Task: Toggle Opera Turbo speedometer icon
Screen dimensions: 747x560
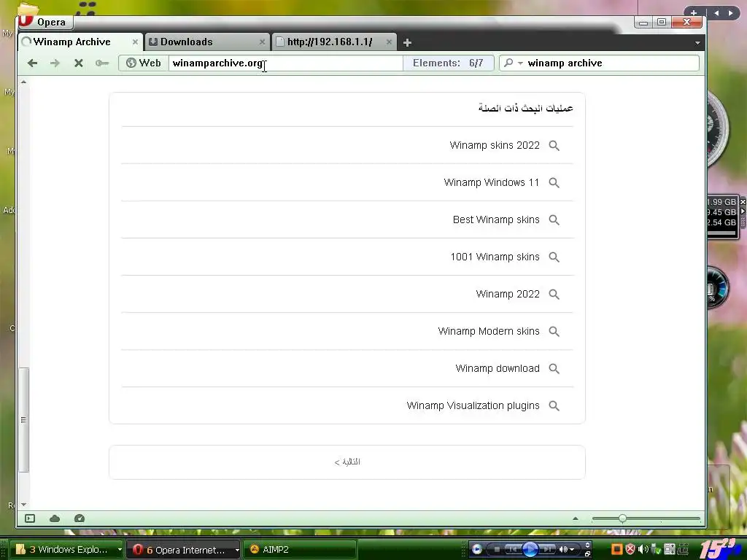Action: point(80,518)
